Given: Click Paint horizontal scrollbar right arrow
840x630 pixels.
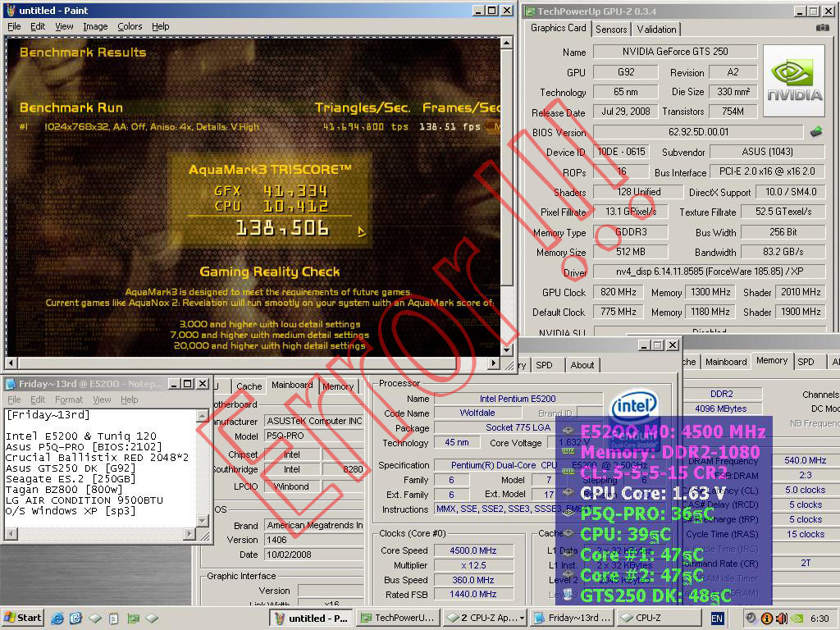Looking at the screenshot, I should [494, 363].
